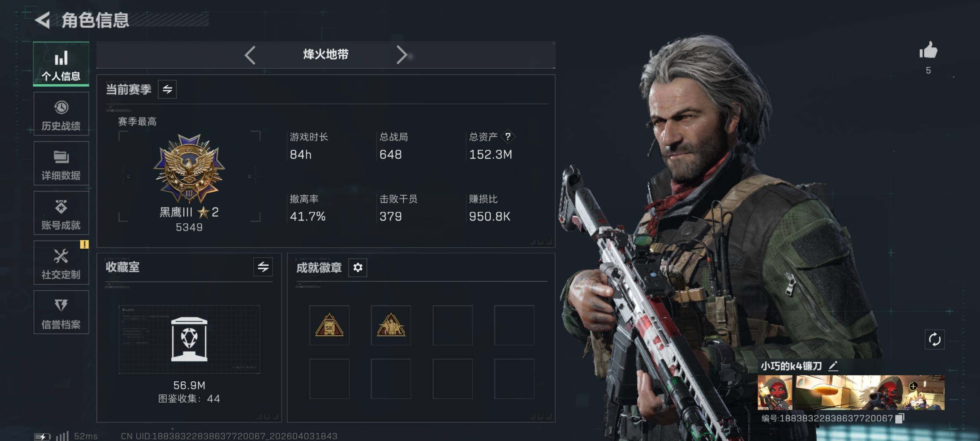This screenshot has height=441, width=980.
Task: Click the rotate character model icon
Action: coord(934,339)
